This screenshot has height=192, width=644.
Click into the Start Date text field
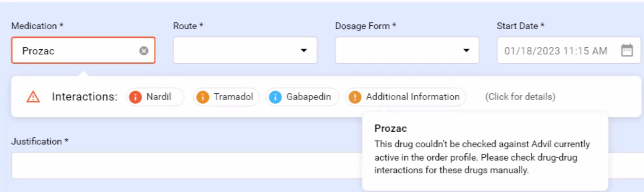(x=556, y=51)
